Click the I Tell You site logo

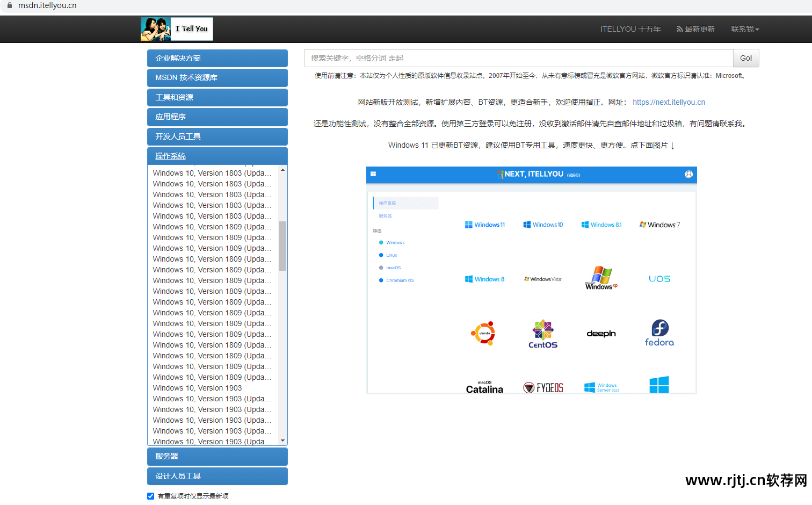pyautogui.click(x=177, y=29)
